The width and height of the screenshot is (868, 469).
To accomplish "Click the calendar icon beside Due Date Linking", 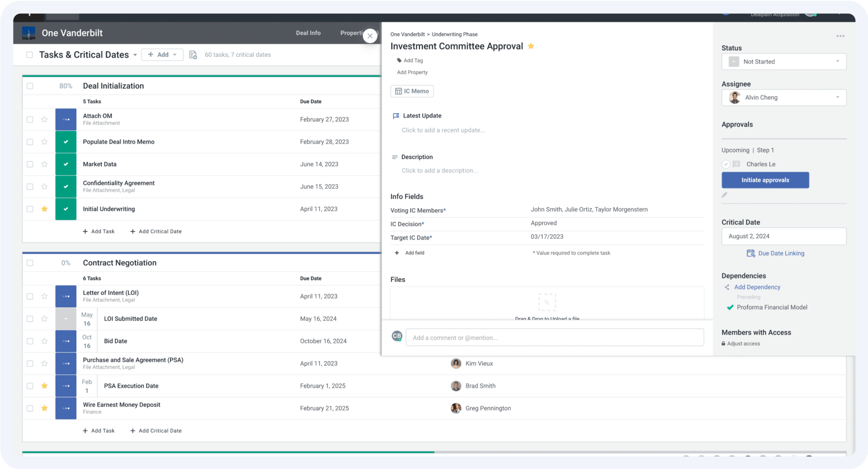I will coord(751,253).
